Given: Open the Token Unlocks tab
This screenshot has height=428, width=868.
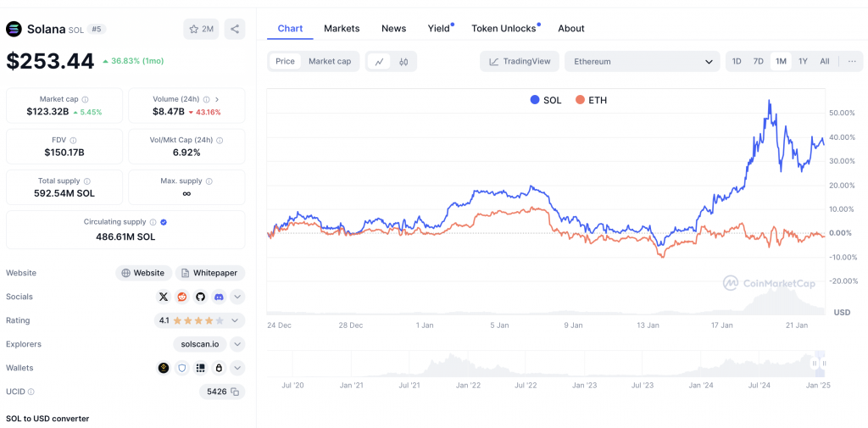Looking at the screenshot, I should pos(504,28).
